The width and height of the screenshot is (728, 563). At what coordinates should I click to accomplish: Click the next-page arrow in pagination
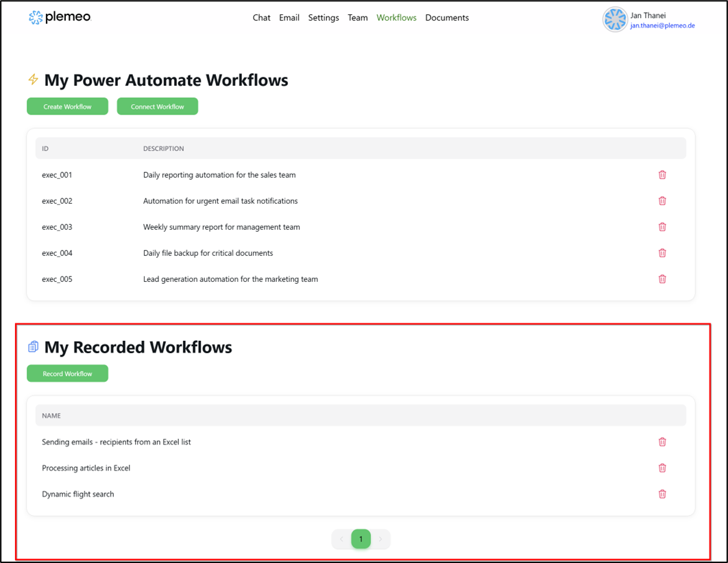[380, 539]
